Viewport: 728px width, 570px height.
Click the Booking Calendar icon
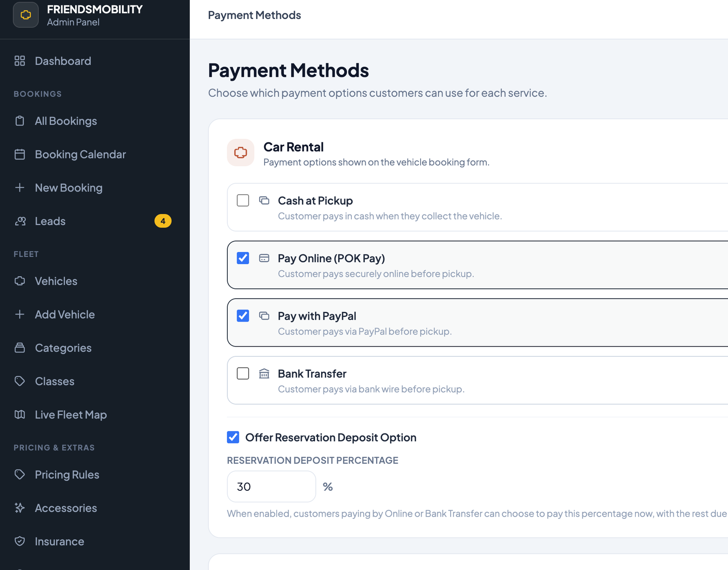click(20, 154)
